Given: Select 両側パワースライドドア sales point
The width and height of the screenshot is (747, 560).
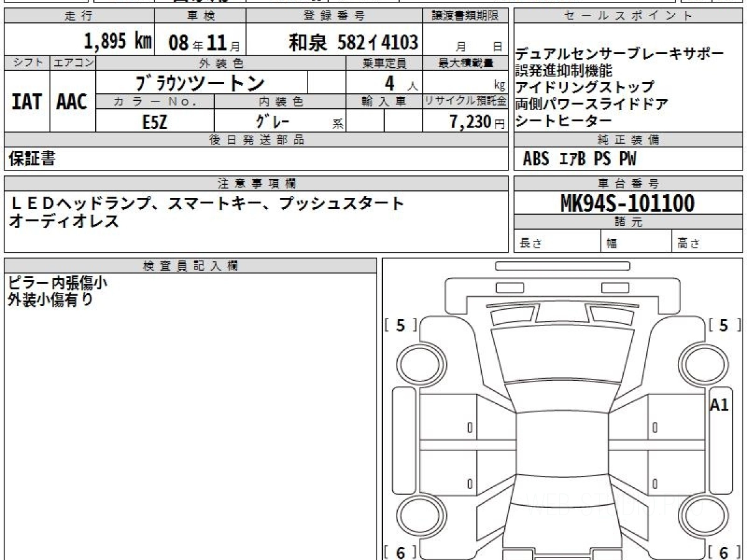Looking at the screenshot, I should tap(592, 104).
